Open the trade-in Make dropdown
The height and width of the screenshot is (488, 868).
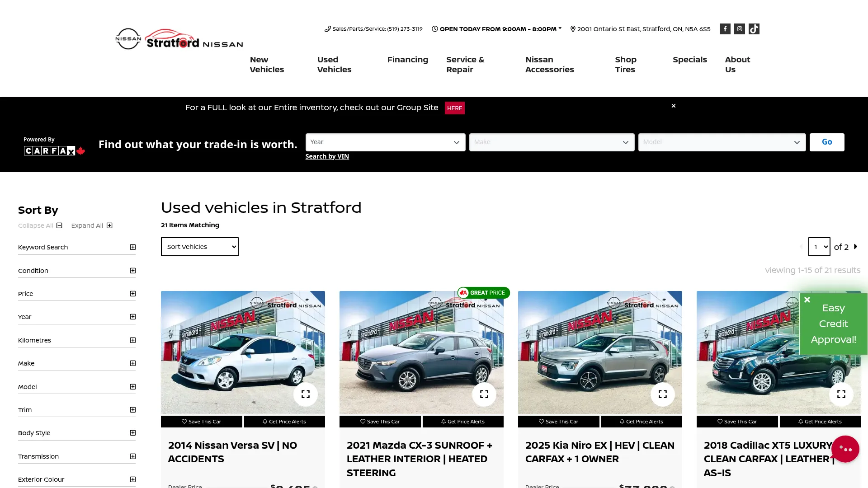(552, 142)
